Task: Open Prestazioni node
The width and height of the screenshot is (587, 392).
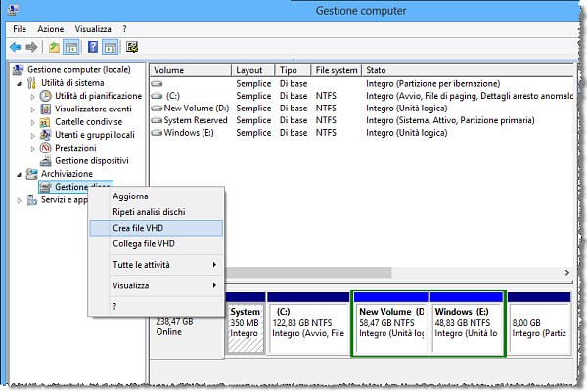Action: point(75,148)
